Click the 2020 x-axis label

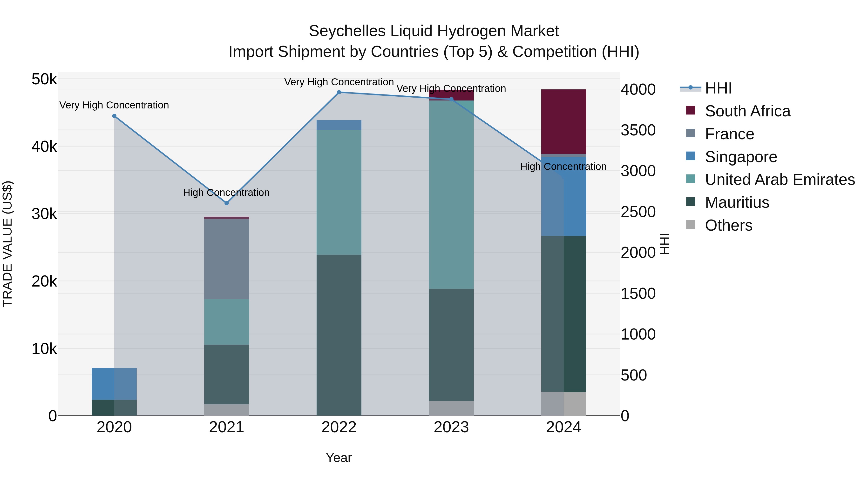coord(114,427)
